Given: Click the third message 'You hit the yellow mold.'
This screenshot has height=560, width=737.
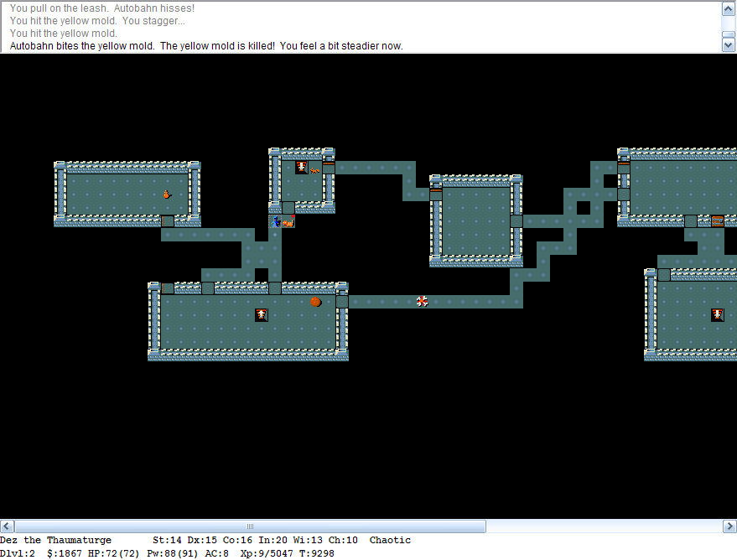Looking at the screenshot, I should tap(64, 34).
